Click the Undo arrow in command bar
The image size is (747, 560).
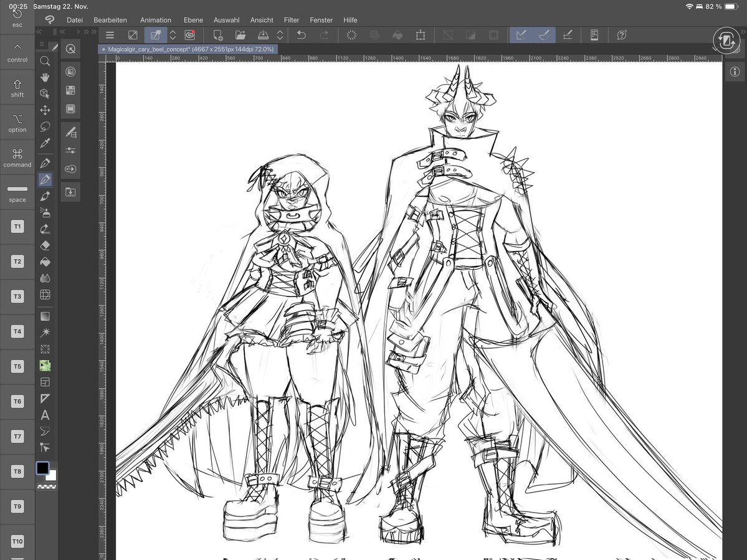pos(301,35)
